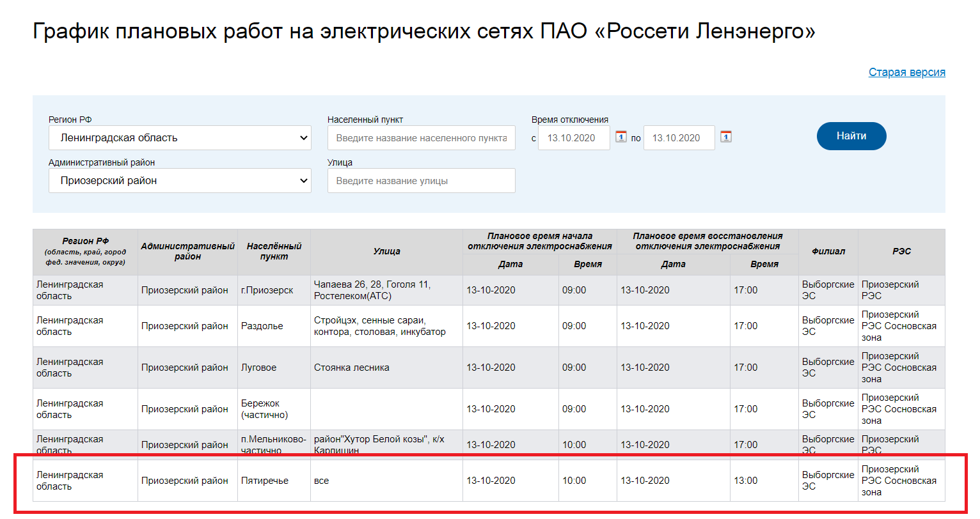Open calendar picker for start date
The image size is (980, 519).
pyautogui.click(x=621, y=137)
